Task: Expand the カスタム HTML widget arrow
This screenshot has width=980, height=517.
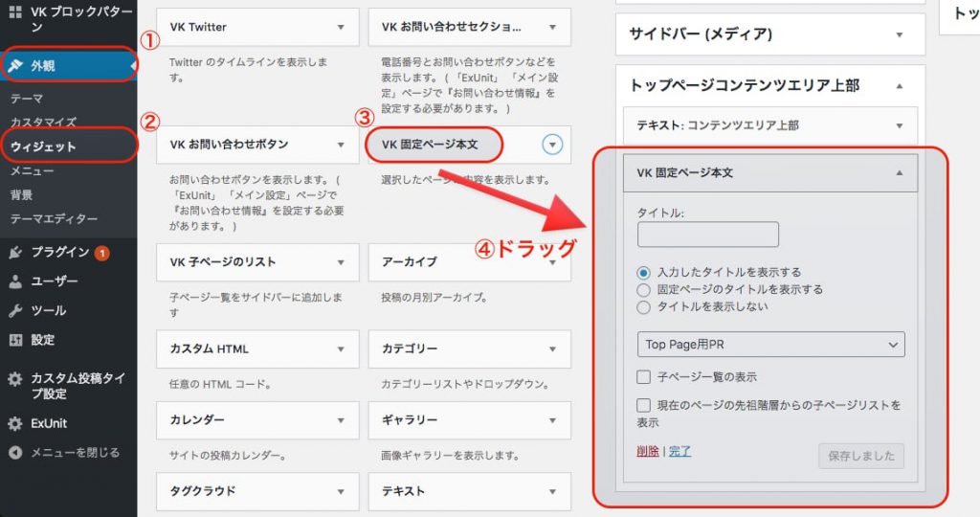Action: click(341, 348)
